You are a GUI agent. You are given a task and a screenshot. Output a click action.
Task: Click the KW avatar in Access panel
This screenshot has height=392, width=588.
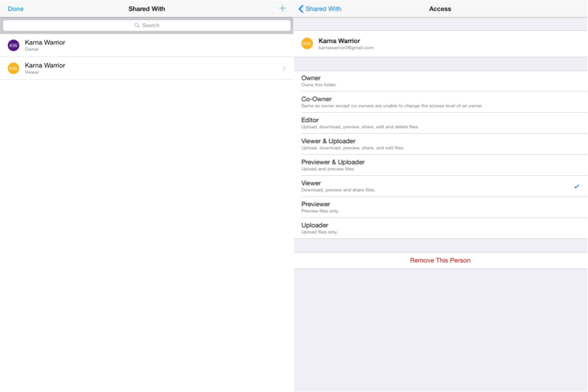307,44
